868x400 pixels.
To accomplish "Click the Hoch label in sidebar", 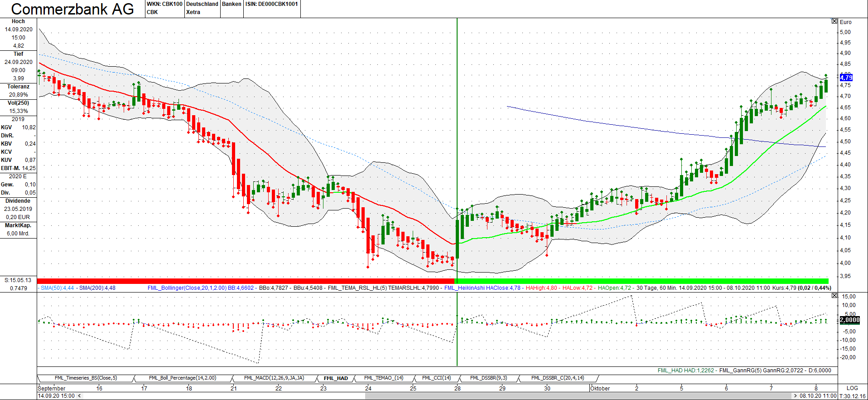I will click(18, 21).
